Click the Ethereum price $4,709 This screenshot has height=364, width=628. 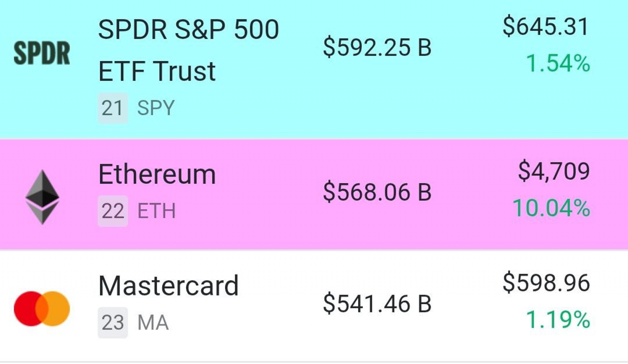tap(554, 171)
